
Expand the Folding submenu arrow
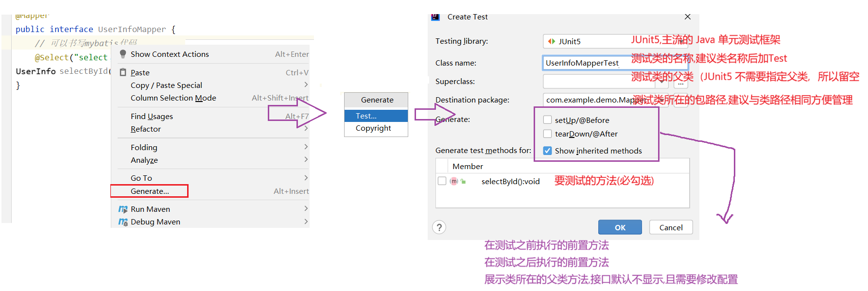click(306, 147)
